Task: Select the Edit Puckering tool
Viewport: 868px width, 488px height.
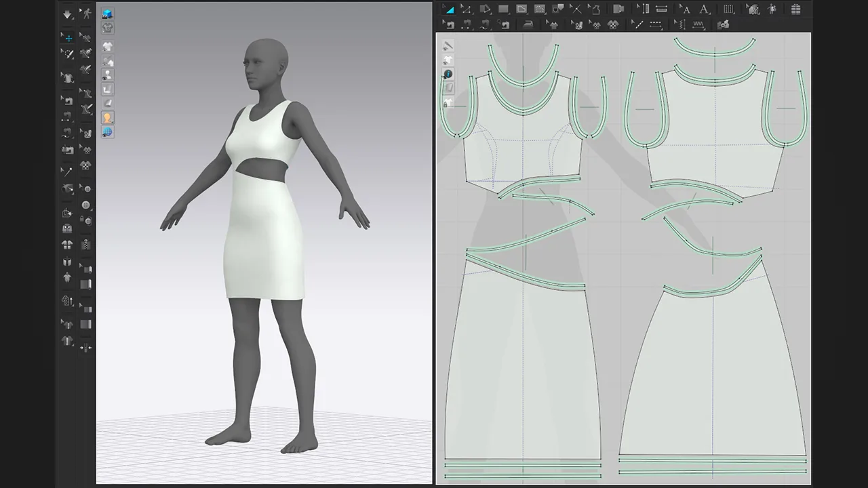Action: [680, 24]
